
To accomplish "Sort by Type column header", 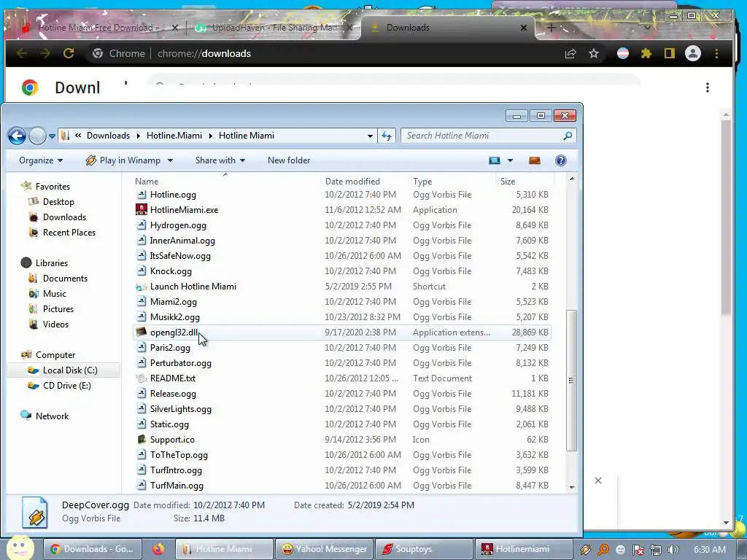I will 422,182.
